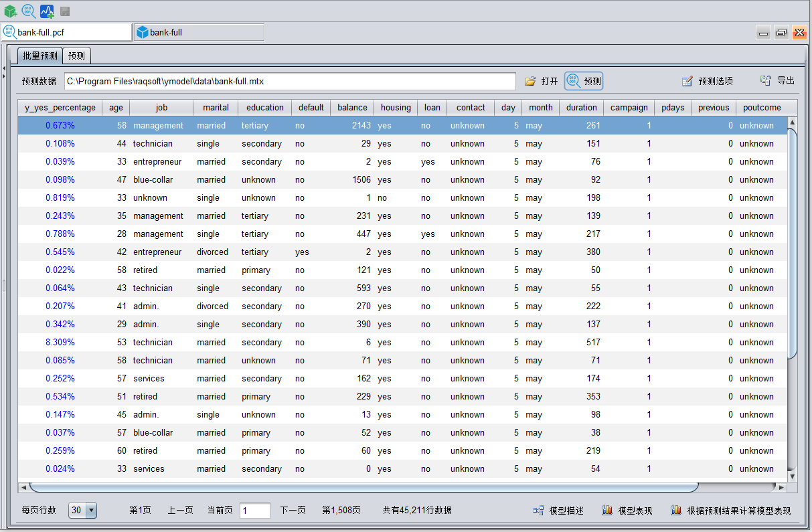Screen dimensions: 812x532
Task: Click the binary magnifier icon in top toolbar
Action: coord(29,11)
